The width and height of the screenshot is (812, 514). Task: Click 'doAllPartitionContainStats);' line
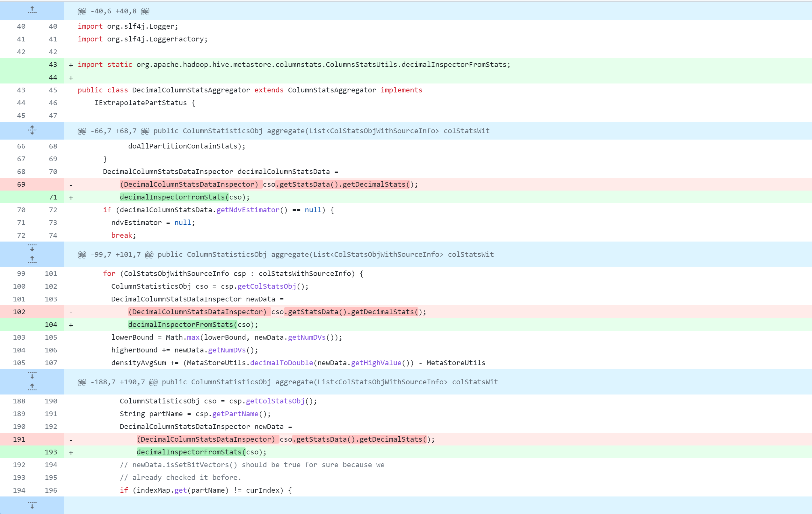(187, 146)
